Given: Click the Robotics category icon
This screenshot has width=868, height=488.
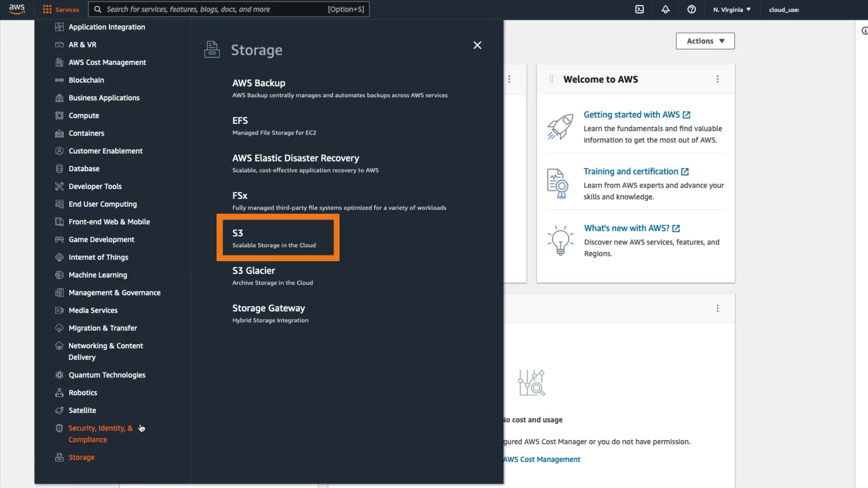Looking at the screenshot, I should [x=59, y=393].
